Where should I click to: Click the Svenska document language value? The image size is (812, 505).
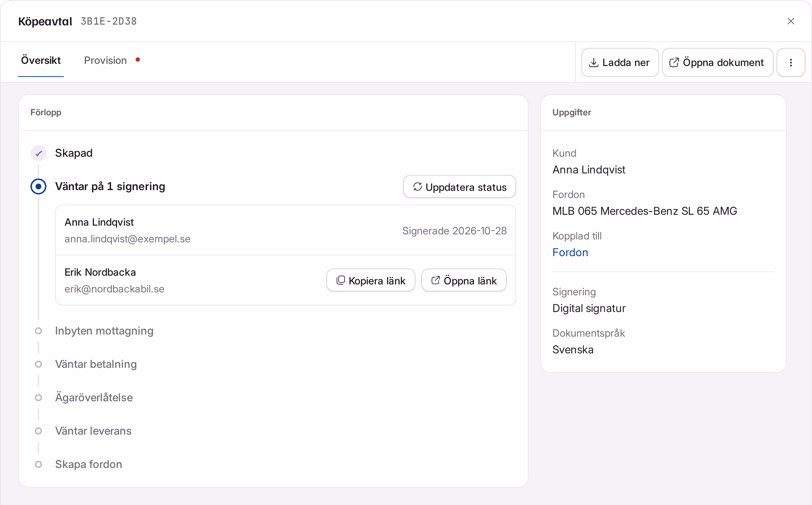573,350
